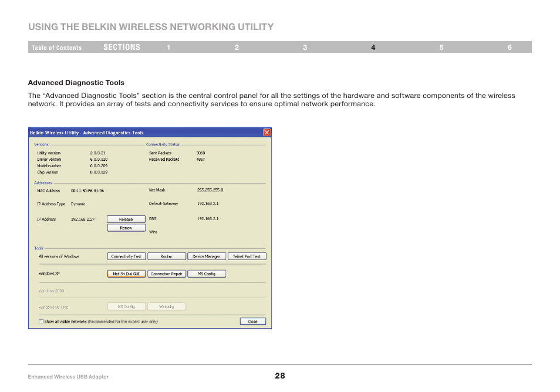Click the Enhanced Wireless USB Adapter footer text
The image size is (560, 392).
tap(68, 377)
